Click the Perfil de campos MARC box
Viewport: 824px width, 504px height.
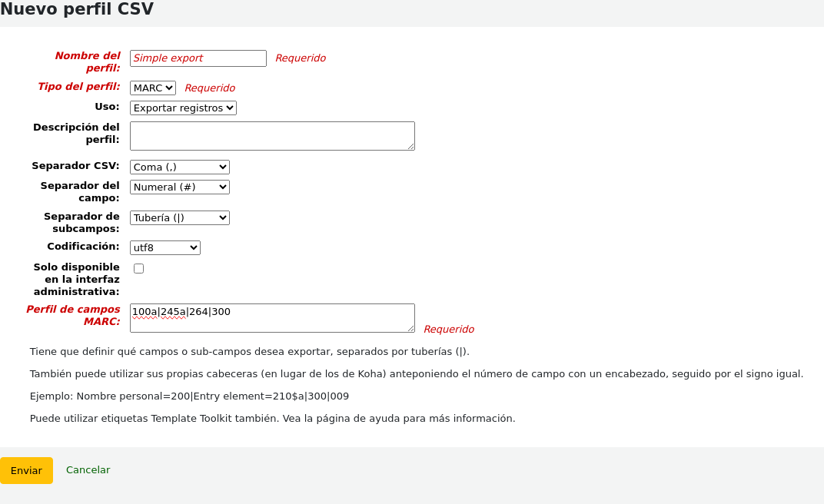click(271, 317)
